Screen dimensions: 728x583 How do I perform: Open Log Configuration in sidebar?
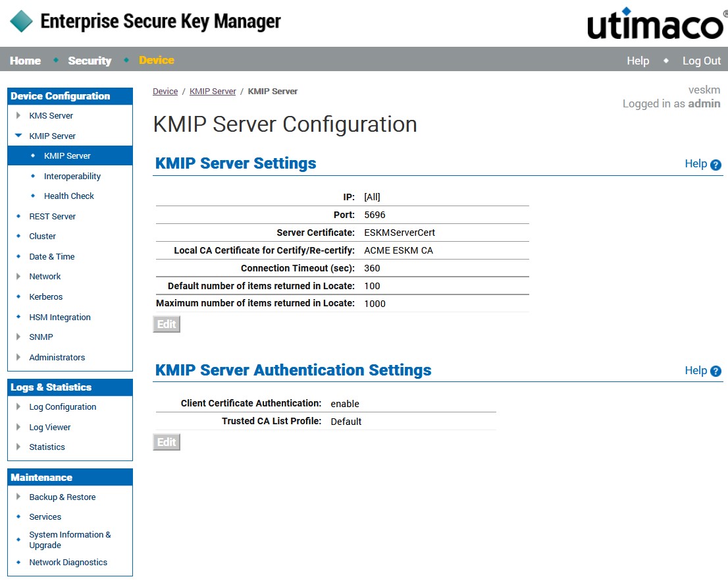(x=63, y=407)
